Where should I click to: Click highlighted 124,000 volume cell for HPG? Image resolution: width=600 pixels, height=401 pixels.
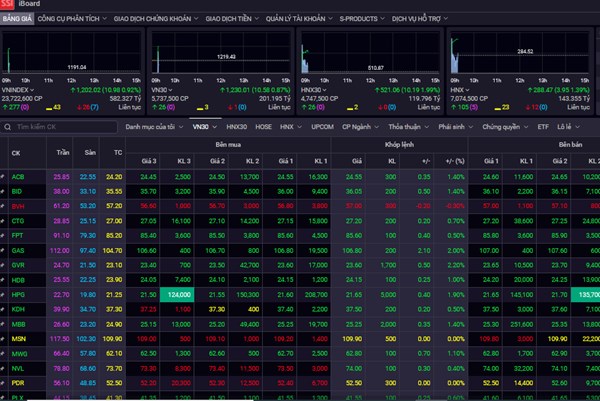[x=177, y=295]
